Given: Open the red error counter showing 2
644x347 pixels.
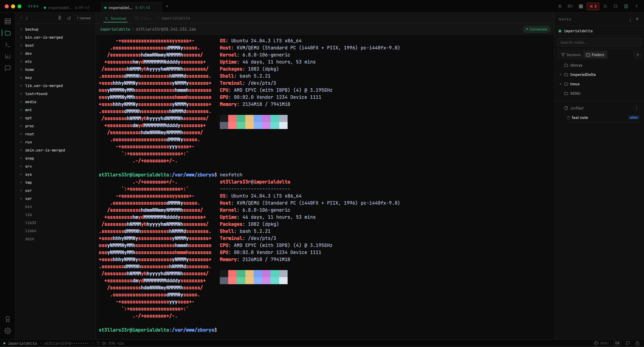Looking at the screenshot, I should (x=593, y=6).
